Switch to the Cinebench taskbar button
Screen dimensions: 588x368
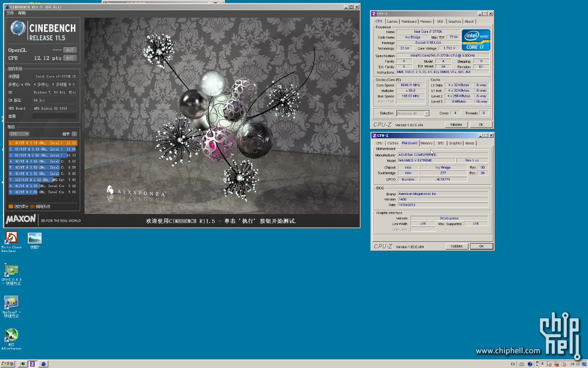coord(43,364)
